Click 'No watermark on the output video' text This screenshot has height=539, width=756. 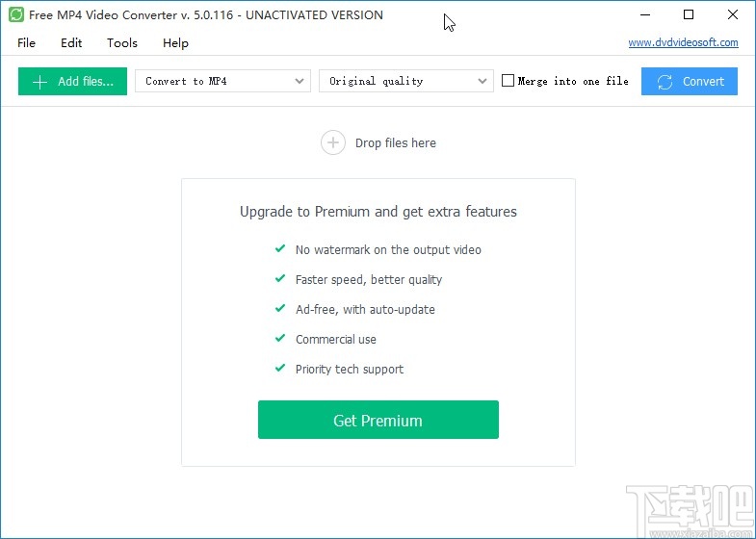coord(388,249)
